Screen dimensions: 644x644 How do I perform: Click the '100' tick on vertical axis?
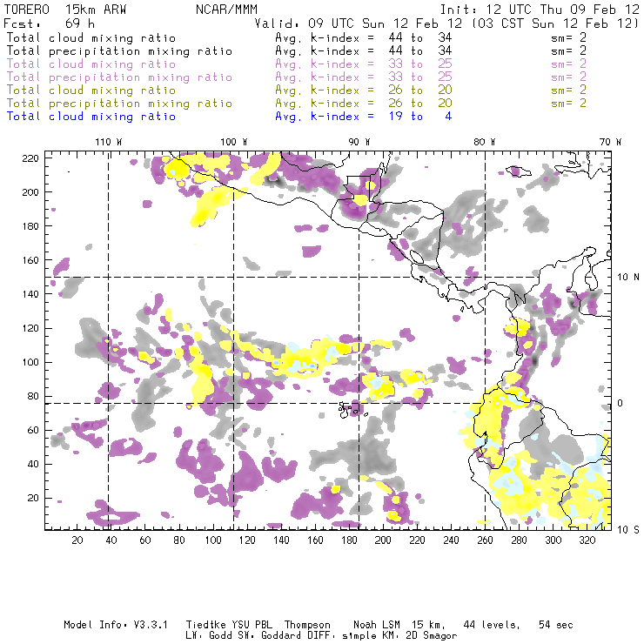[x=30, y=362]
